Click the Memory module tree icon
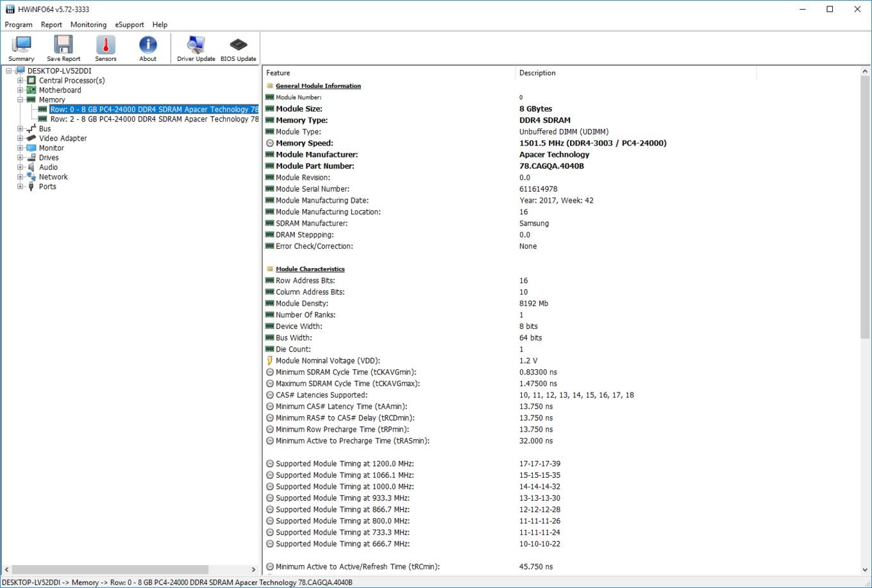Image resolution: width=872 pixels, height=588 pixels. (x=31, y=100)
